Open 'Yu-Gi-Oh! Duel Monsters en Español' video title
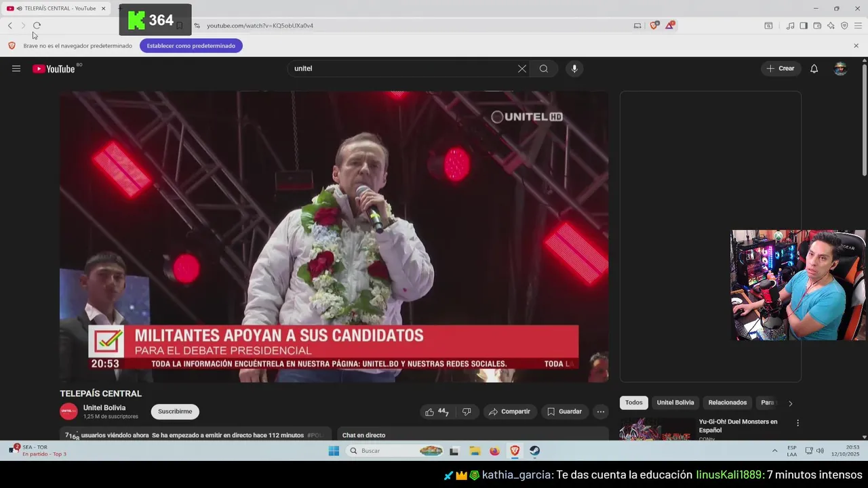This screenshot has height=488, width=868. (738, 426)
